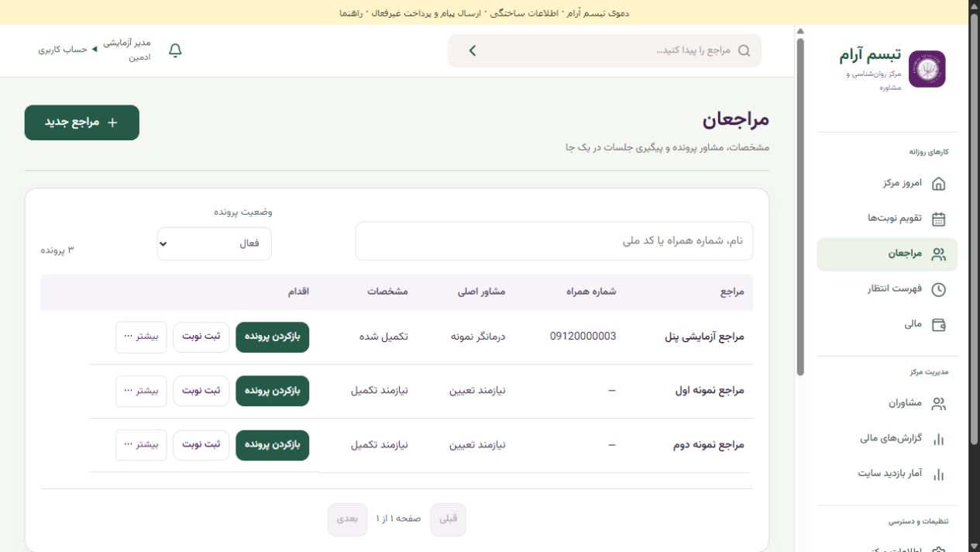This screenshot has height=552, width=980.
Task: Click the chart icon beside آمار بازدید سایت
Action: [x=938, y=474]
